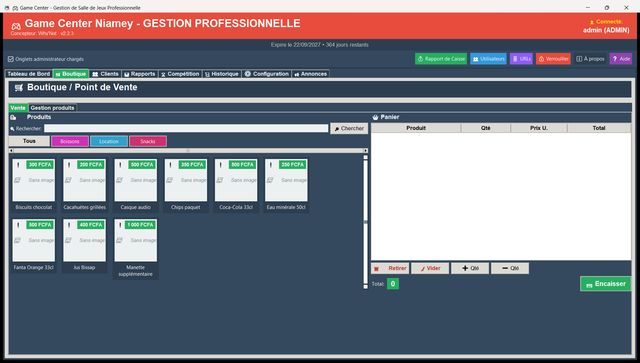Screen dimensions: 640x363
Task: Go to the Compétition tab
Action: point(180,74)
